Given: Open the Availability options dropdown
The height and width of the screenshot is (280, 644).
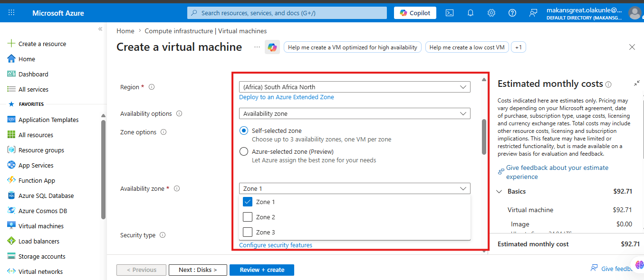Looking at the screenshot, I should point(355,113).
